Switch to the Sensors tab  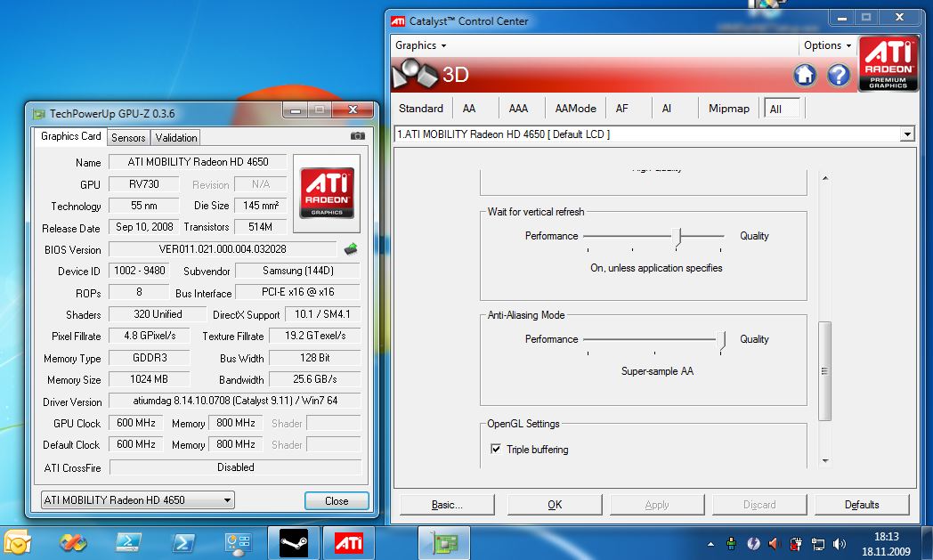pos(128,137)
